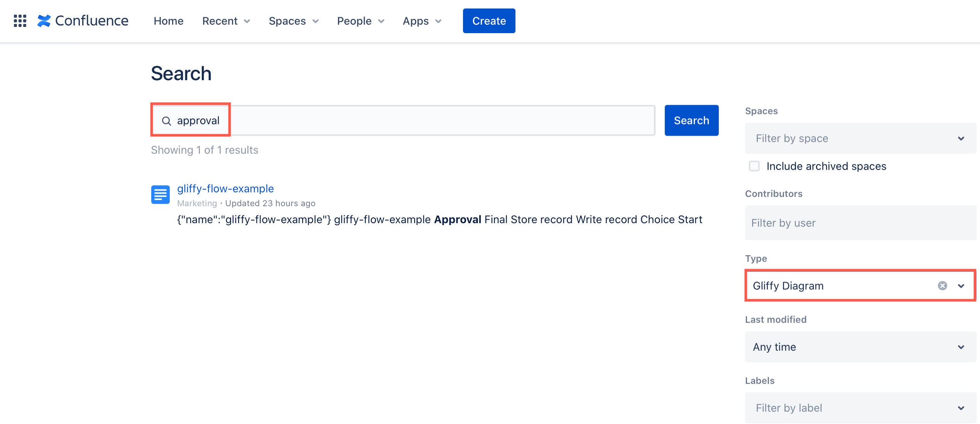Click the Create button
This screenshot has height=424, width=980.
(x=488, y=20)
